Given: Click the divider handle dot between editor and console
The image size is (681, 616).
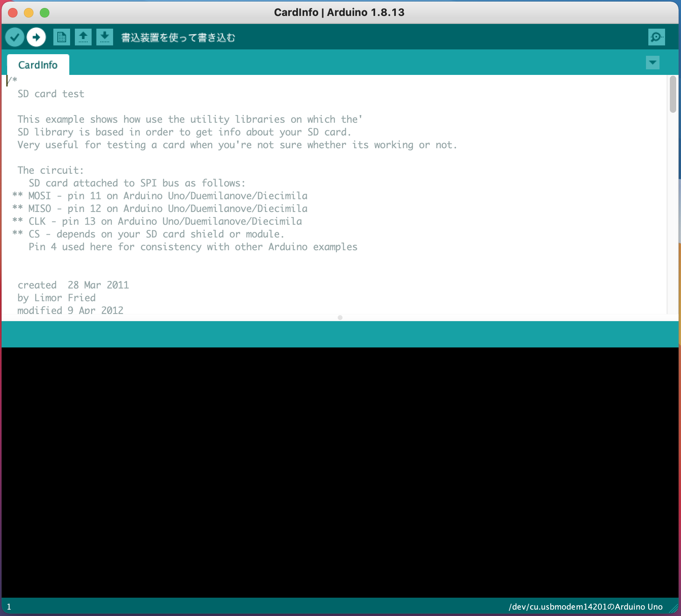Looking at the screenshot, I should coord(340,318).
